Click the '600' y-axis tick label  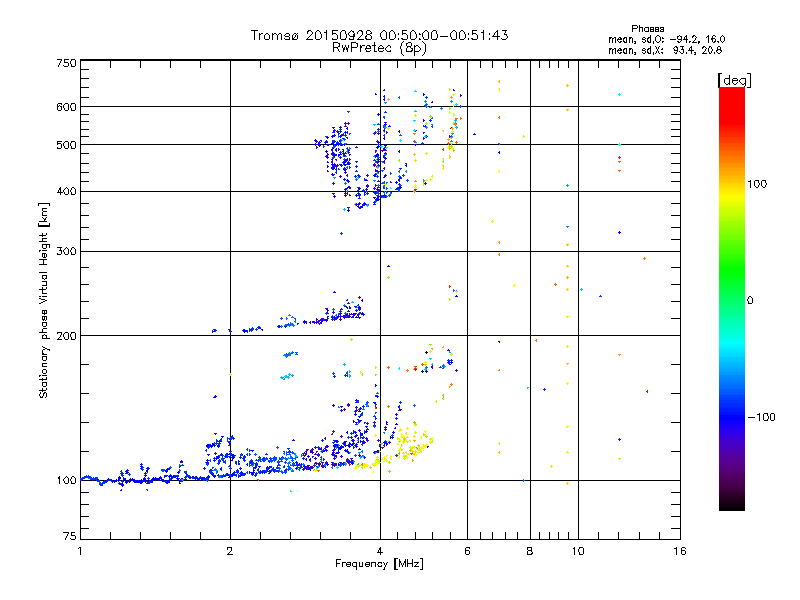pyautogui.click(x=66, y=107)
